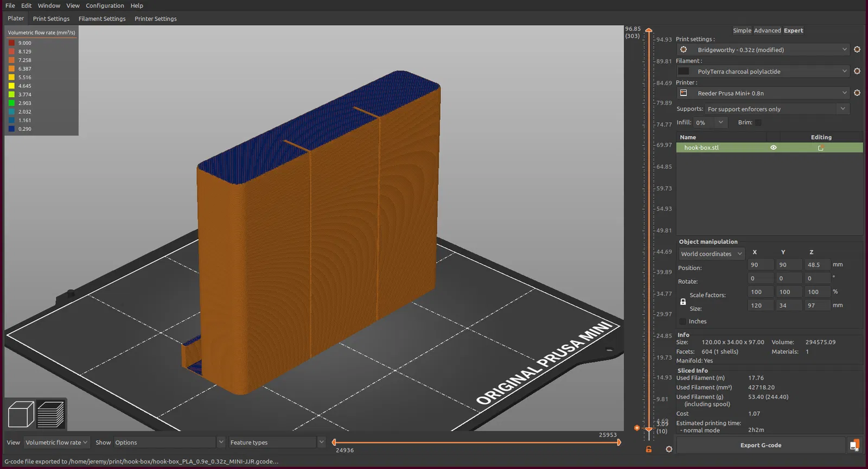Image resolution: width=868 pixels, height=469 pixels.
Task: Expand the Supports dropdown
Action: 843,109
